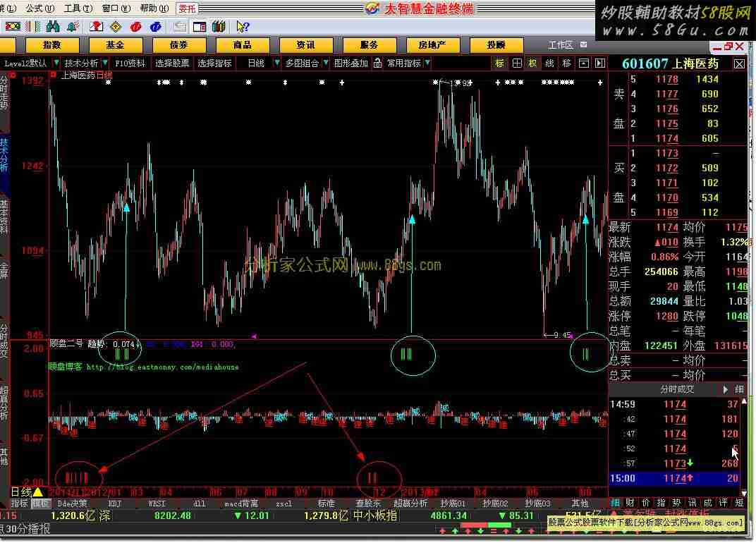This screenshot has width=756, height=543.
Task: Click the 商品 yellow button
Action: tap(243, 45)
